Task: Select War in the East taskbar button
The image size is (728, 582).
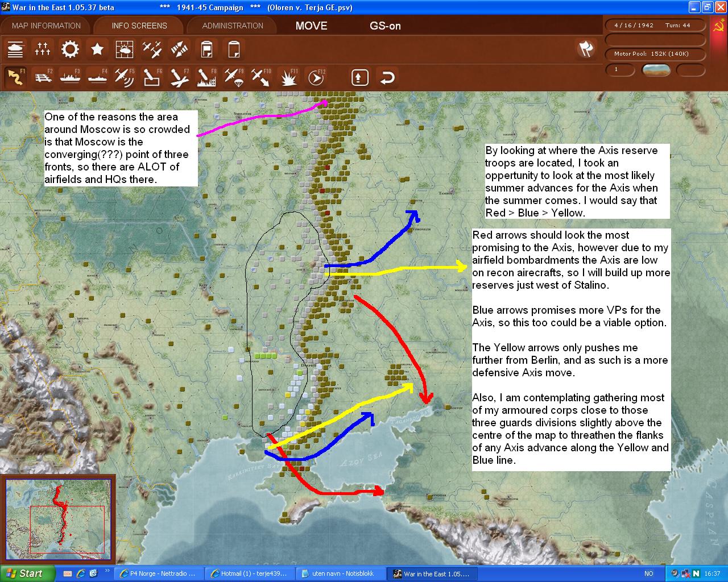Action: [431, 573]
